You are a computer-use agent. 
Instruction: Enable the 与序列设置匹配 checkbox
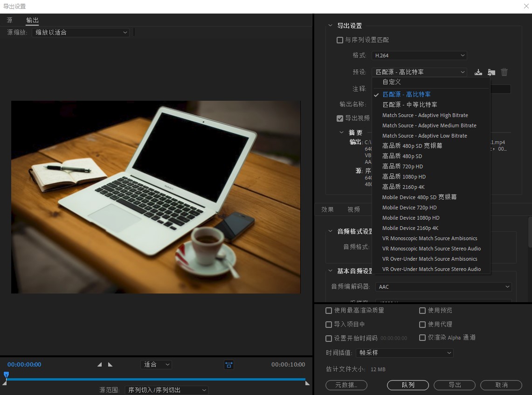pos(340,40)
